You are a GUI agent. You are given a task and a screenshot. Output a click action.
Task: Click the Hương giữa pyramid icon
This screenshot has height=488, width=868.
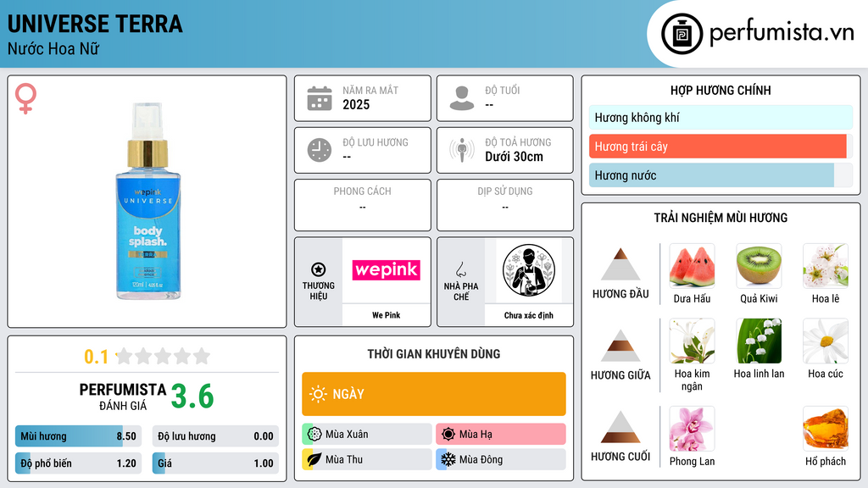click(x=620, y=346)
